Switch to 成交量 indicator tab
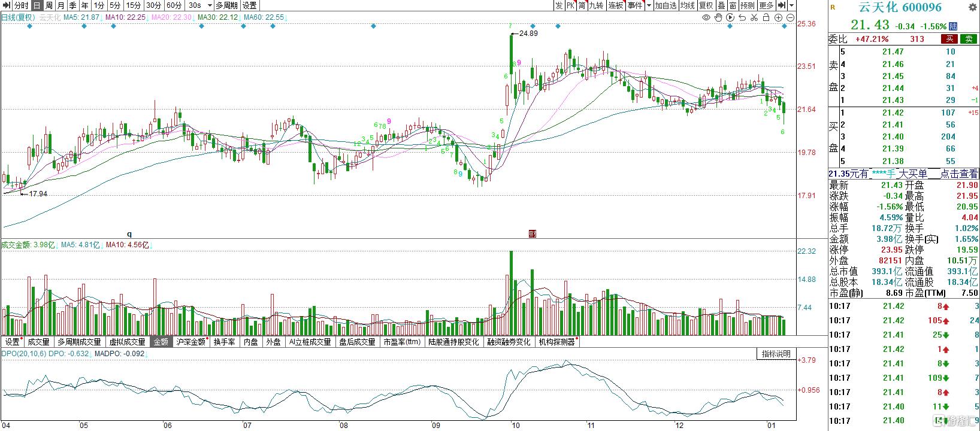 38,342
